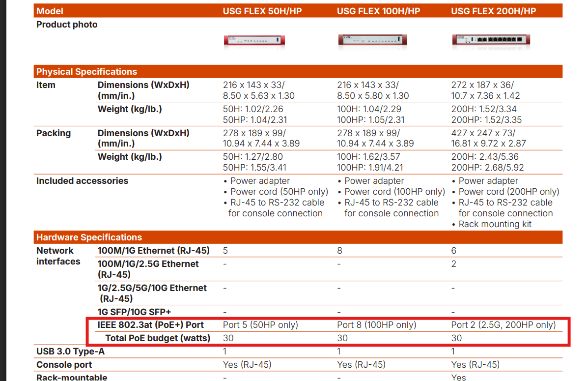
Task: Click the 'Power cord (50HP only)' accessory item
Action: 279,192
